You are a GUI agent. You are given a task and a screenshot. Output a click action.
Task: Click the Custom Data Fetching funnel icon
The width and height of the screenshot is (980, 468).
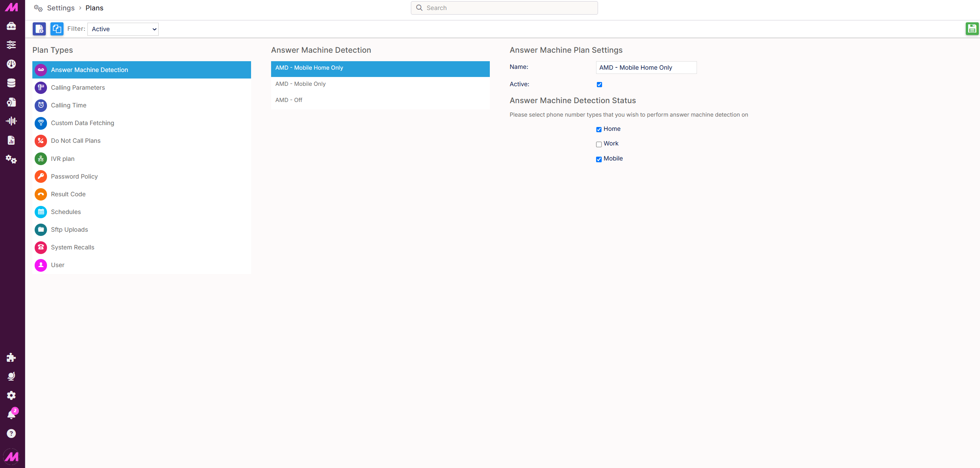(x=41, y=123)
